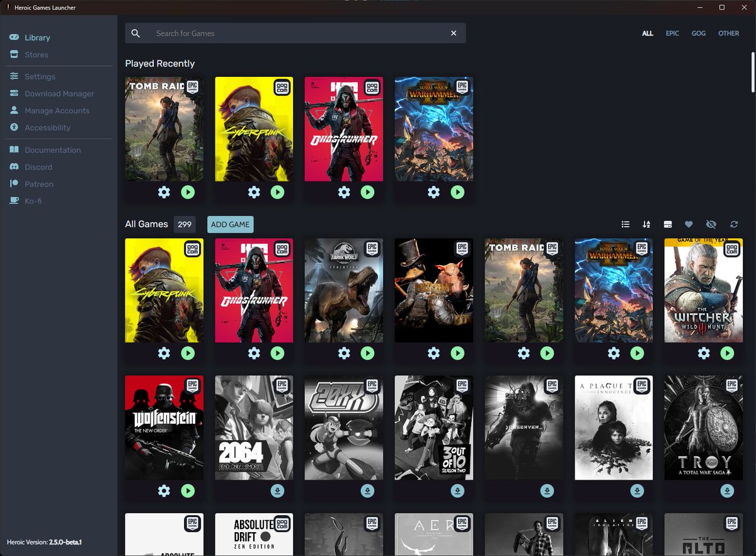The height and width of the screenshot is (556, 756).
Task: Open the Documentation link
Action: pyautogui.click(x=45, y=150)
